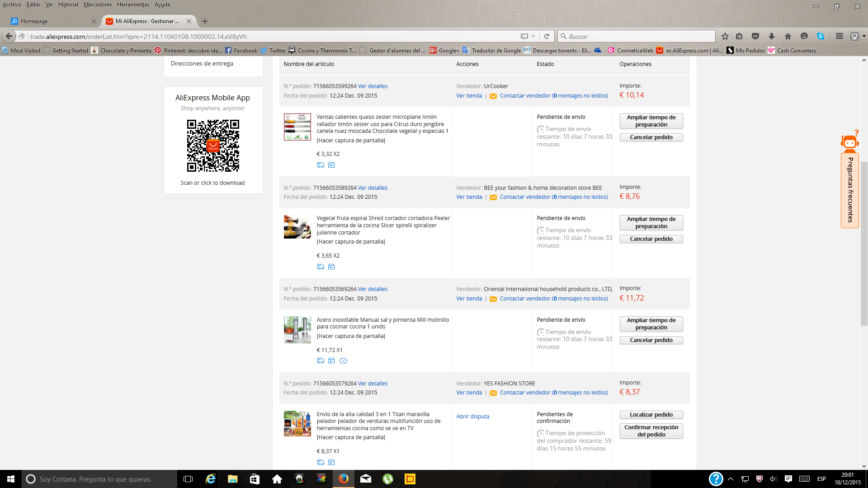Image resolution: width=868 pixels, height=488 pixels.
Task: Open the Firefox Hello chat icon
Action: click(x=804, y=36)
